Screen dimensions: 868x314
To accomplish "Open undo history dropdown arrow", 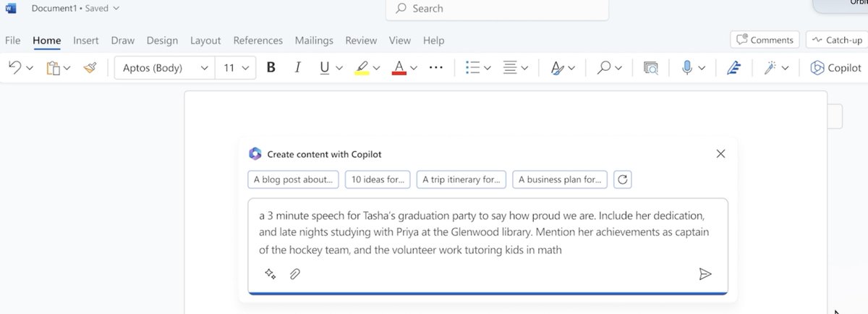I will pos(30,68).
